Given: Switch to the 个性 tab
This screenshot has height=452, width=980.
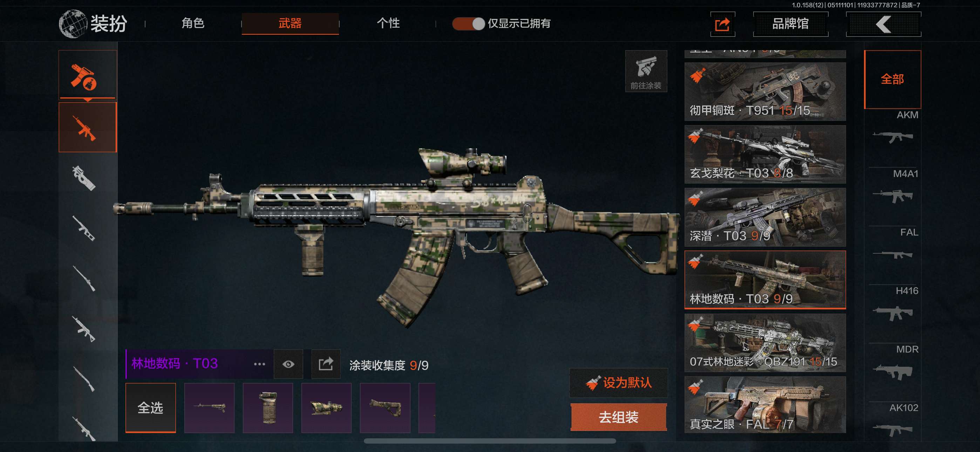Looking at the screenshot, I should click(x=388, y=23).
